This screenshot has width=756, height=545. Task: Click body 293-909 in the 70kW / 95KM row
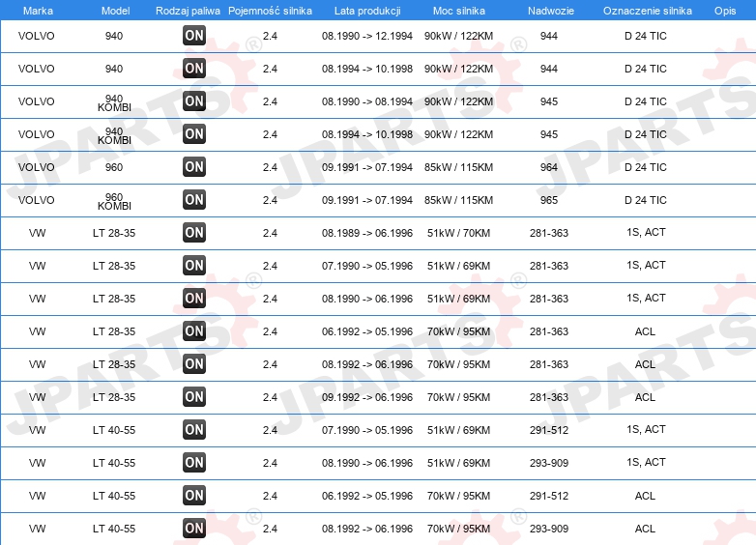click(549, 529)
